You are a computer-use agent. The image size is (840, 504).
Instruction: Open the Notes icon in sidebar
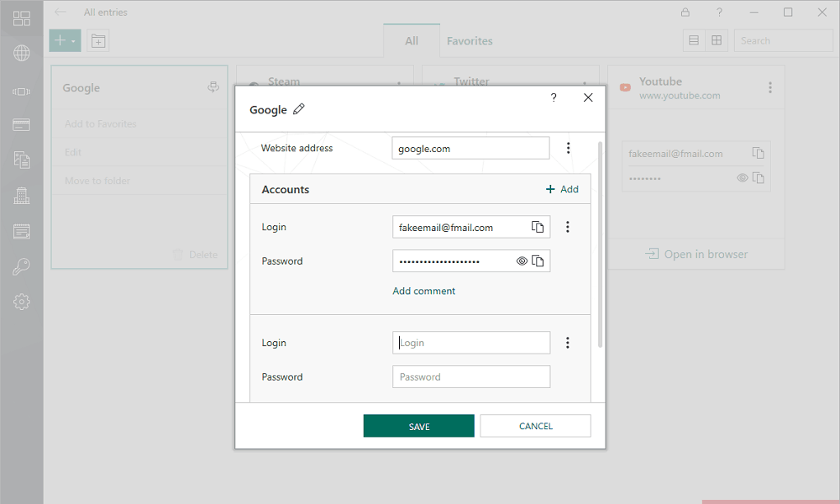point(22,231)
